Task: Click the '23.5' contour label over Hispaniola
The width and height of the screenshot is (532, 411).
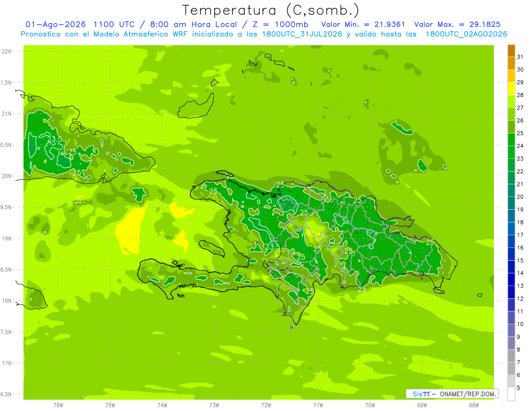Action: pos(273,247)
